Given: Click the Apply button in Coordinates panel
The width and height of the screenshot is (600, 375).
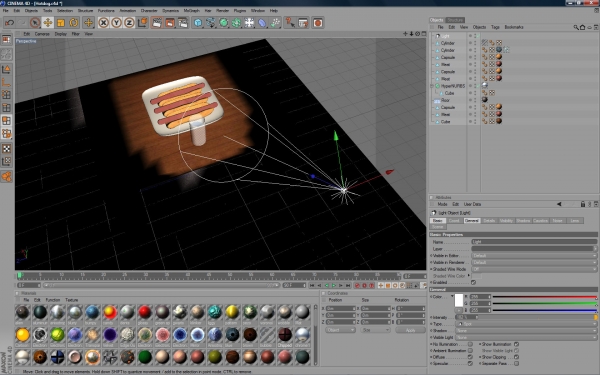Looking at the screenshot, I should click(410, 330).
